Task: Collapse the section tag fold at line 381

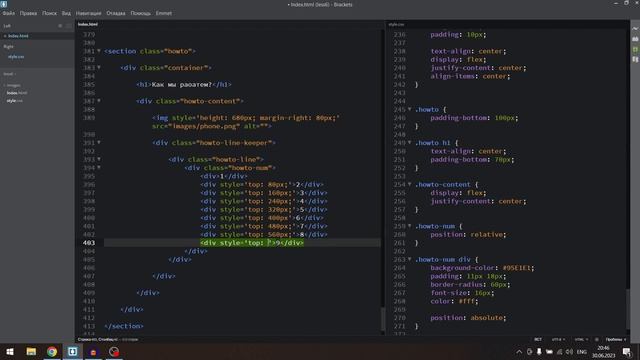Action: click(99, 51)
